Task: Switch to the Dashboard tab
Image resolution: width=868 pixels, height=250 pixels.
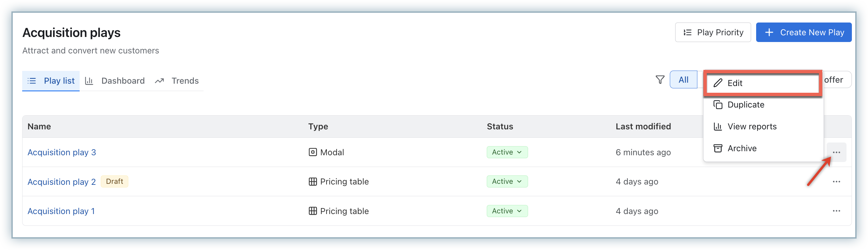Action: pyautogui.click(x=115, y=81)
